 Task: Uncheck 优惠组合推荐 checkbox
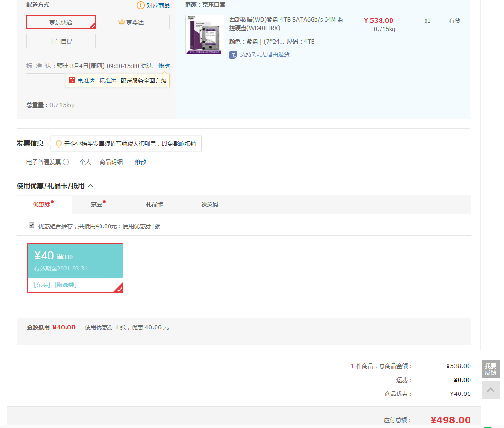(32, 225)
